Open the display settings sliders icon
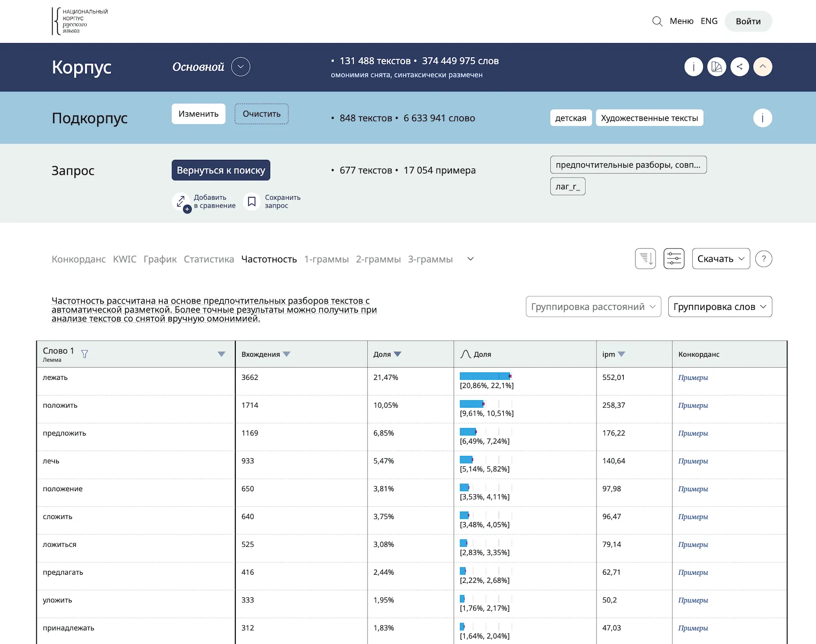The height and width of the screenshot is (644, 816). 674,259
